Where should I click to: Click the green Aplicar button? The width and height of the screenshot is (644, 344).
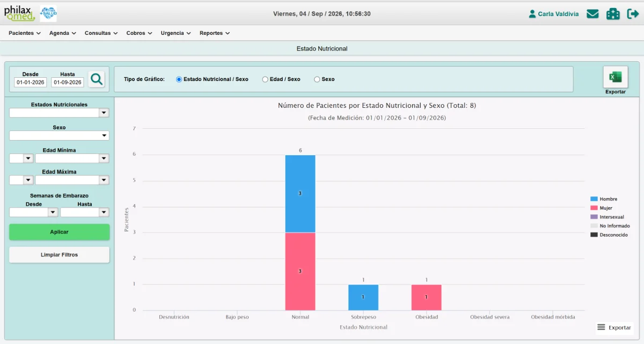(x=59, y=232)
